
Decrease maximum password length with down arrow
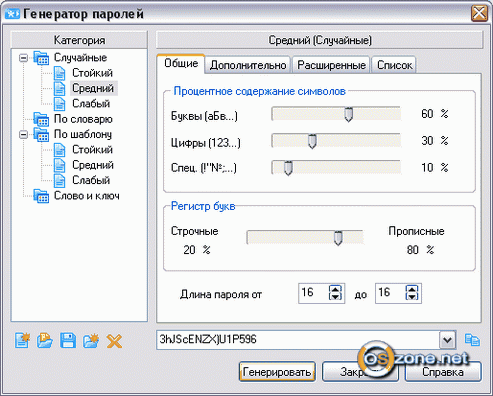412,297
